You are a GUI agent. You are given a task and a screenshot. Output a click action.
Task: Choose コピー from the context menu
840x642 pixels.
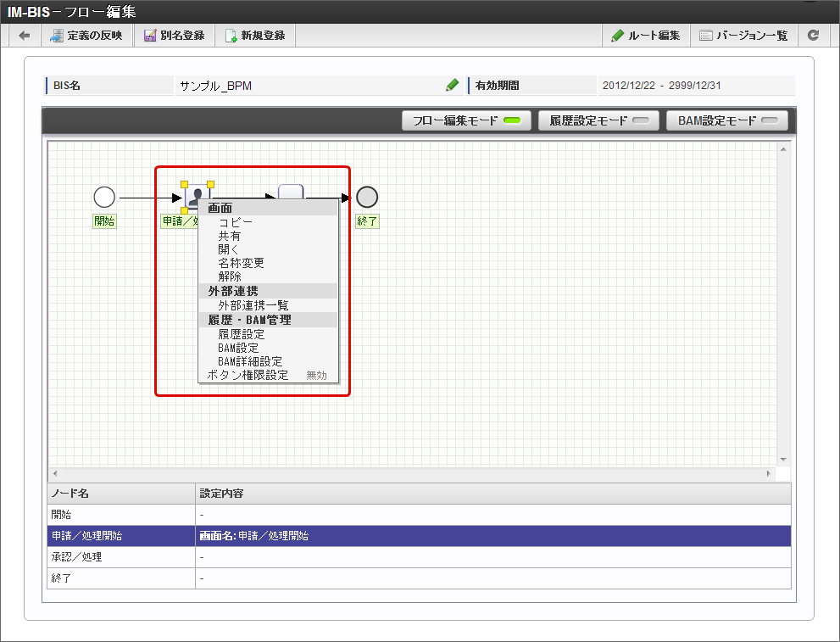268,222
